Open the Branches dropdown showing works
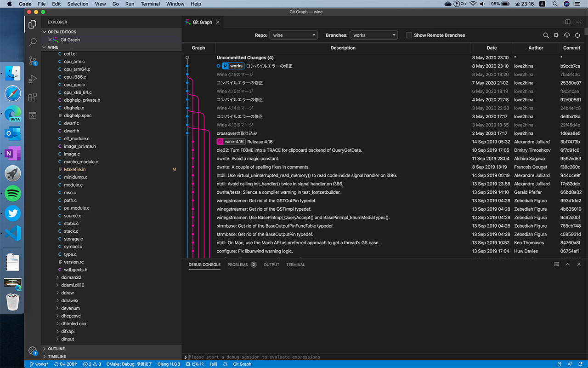 point(373,35)
